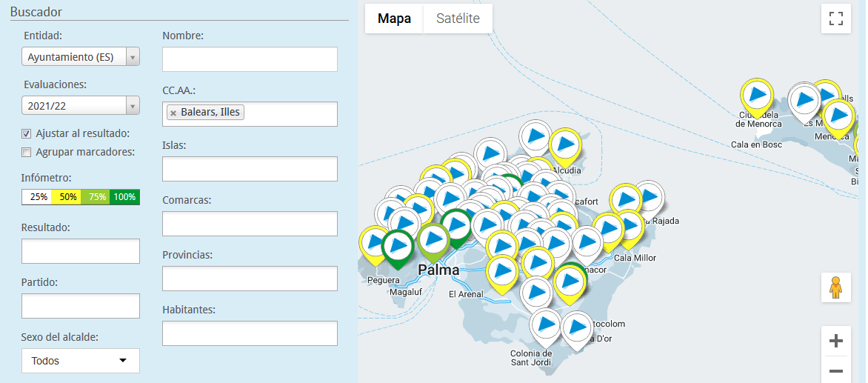The image size is (868, 383).
Task: Focus the Islas input field
Action: pyautogui.click(x=250, y=169)
